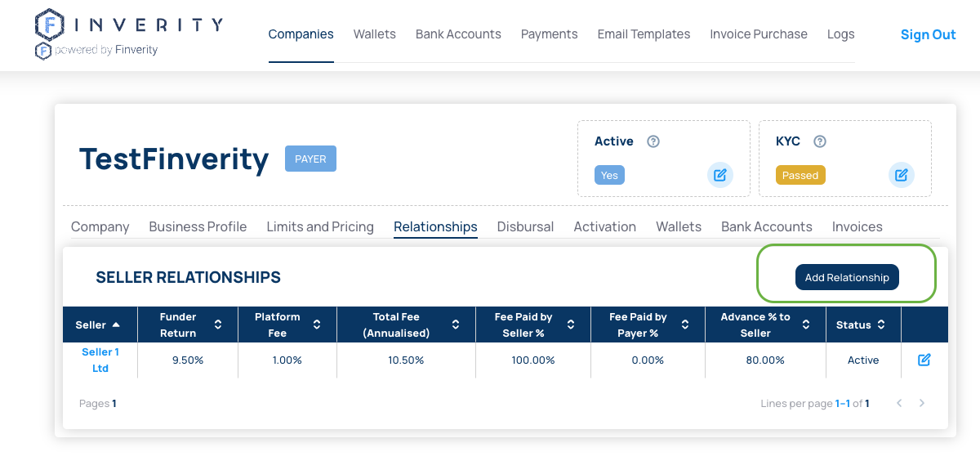Go to the previous page arrow
980x461 pixels.
[x=899, y=403]
